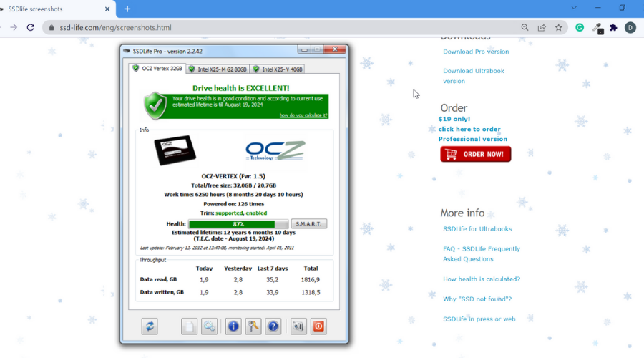644x358 pixels.
Task: Click the address bar URL ssd-life.com
Action: (115, 27)
